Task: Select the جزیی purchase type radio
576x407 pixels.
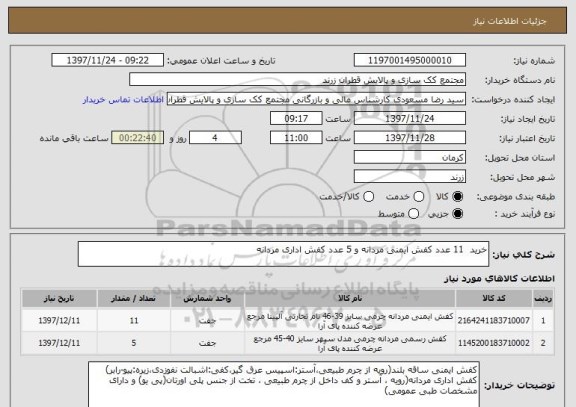Action: pos(458,213)
